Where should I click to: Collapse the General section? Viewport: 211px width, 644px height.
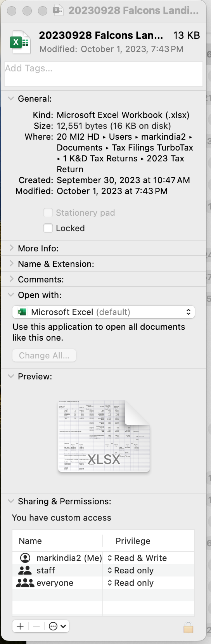pos(11,99)
